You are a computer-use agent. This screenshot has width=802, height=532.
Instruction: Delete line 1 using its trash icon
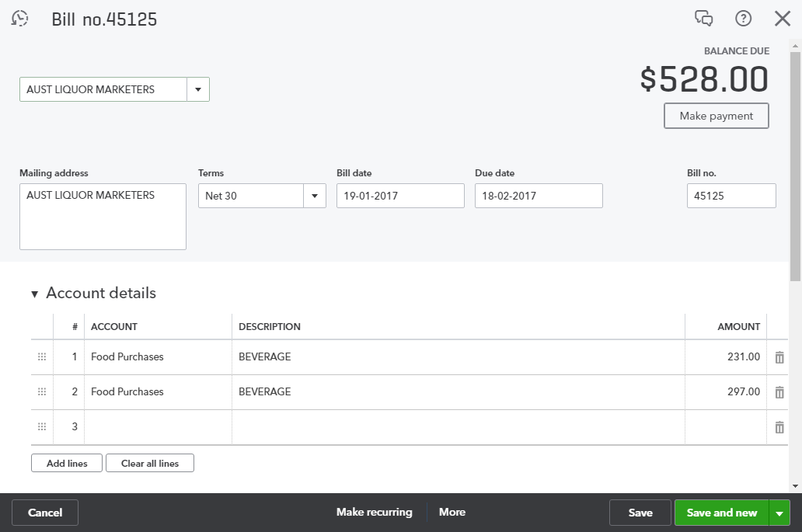pos(779,356)
